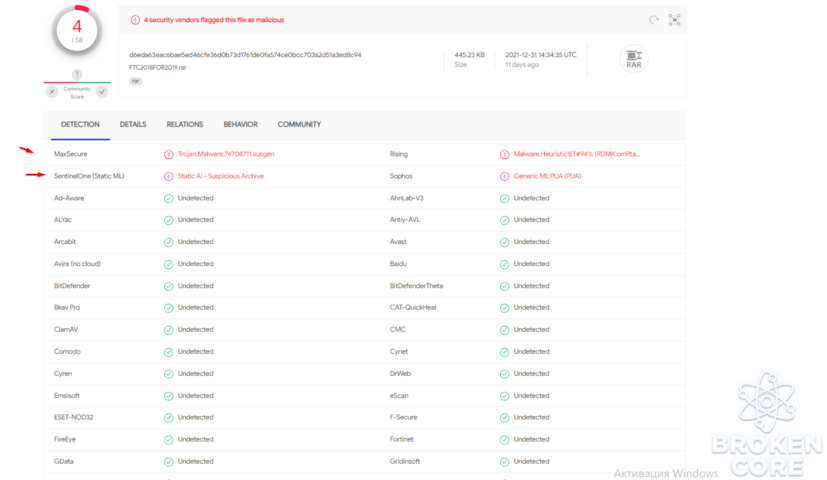Click the Emsisoft vendor name
The height and width of the screenshot is (480, 827).
66,396
